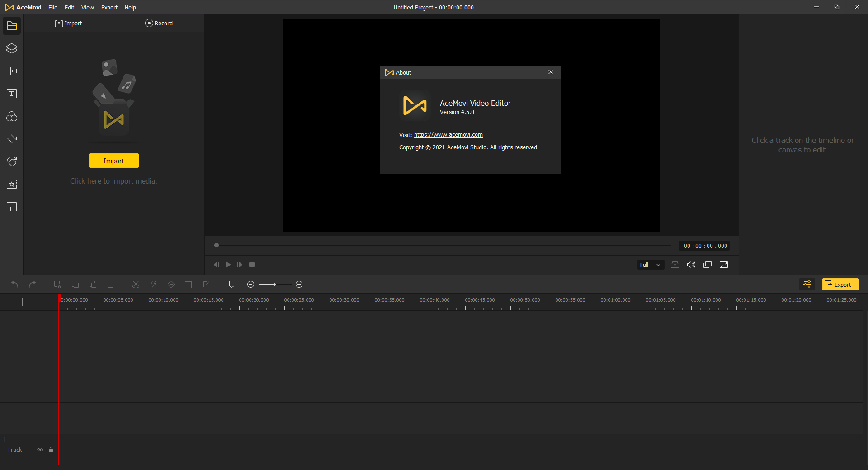The height and width of the screenshot is (470, 868).
Task: Click the yellow Export button
Action: coord(840,284)
